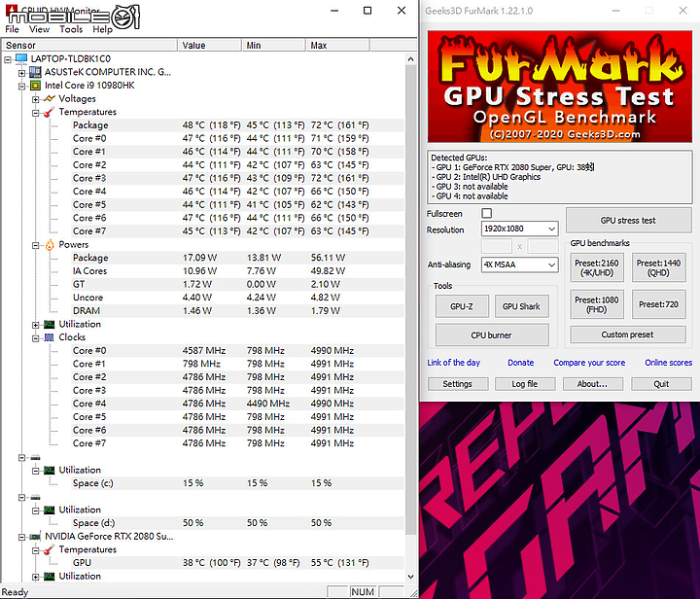This screenshot has width=700, height=599.
Task: Click the first hard drive icon above Space (c:)
Action: click(35, 457)
